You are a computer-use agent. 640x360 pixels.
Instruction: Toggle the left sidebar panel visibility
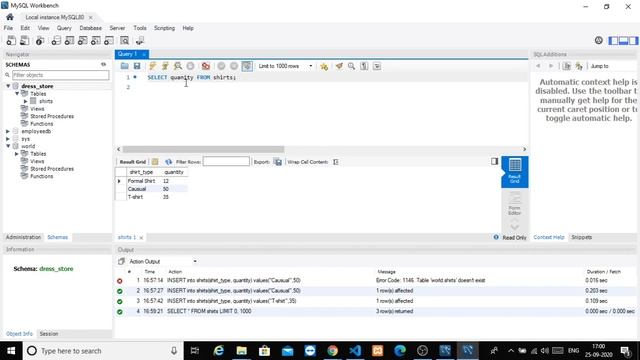[613, 40]
